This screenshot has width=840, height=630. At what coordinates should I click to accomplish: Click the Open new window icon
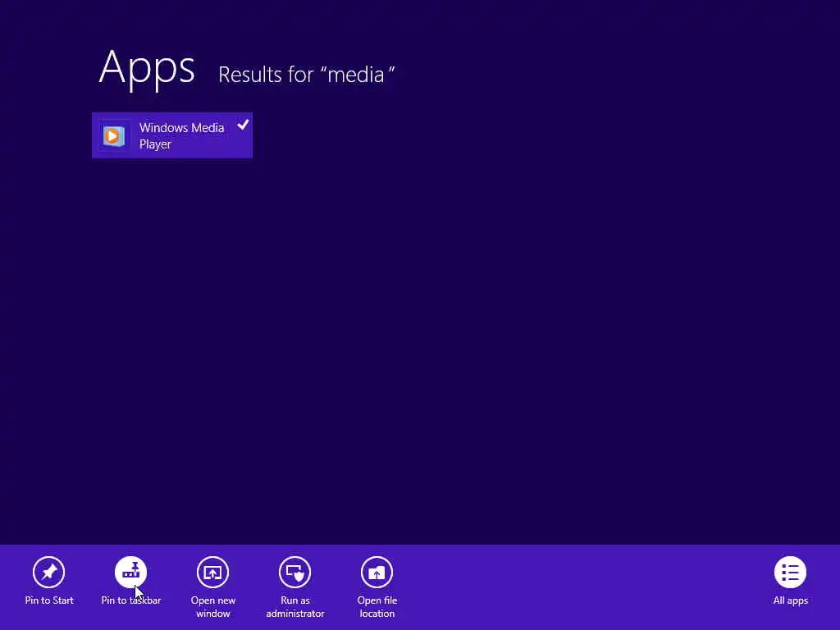point(212,572)
